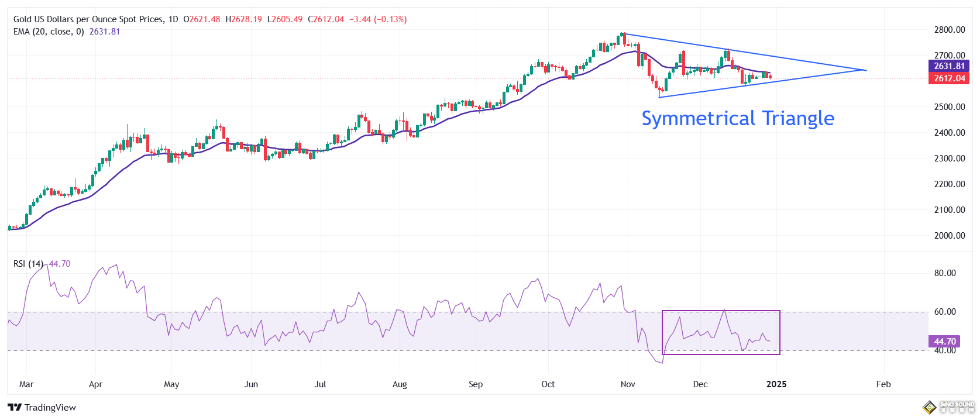Click the TradingView text link
Image resolution: width=980 pixels, height=420 pixels.
coord(50,408)
